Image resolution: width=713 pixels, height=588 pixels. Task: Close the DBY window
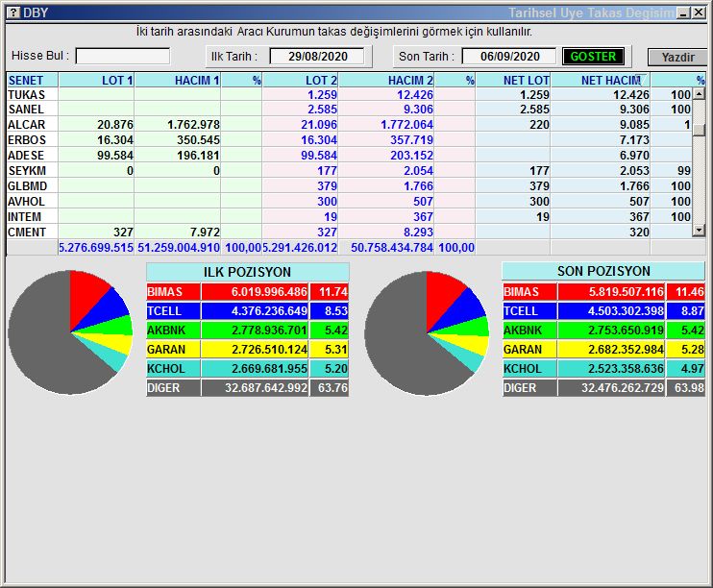(699, 12)
